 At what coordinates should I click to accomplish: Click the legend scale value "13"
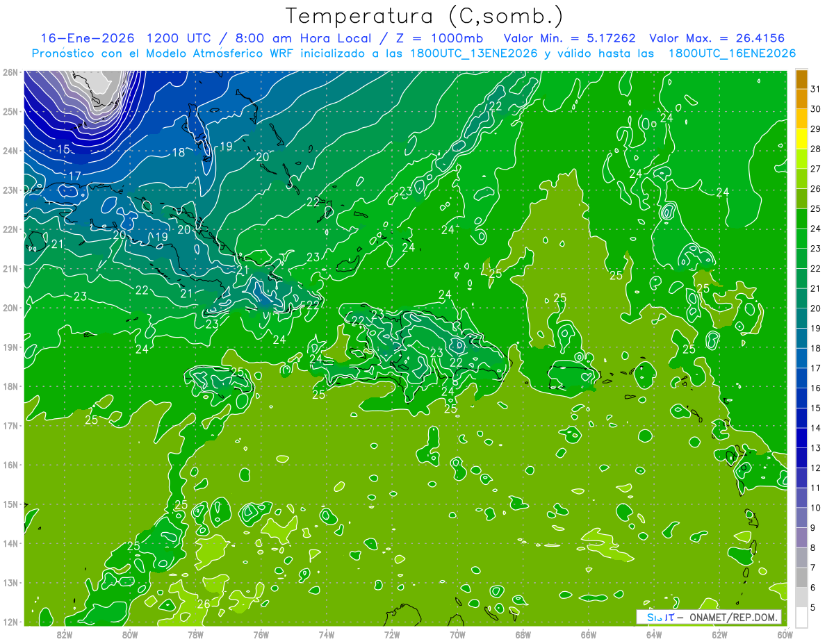click(x=815, y=448)
